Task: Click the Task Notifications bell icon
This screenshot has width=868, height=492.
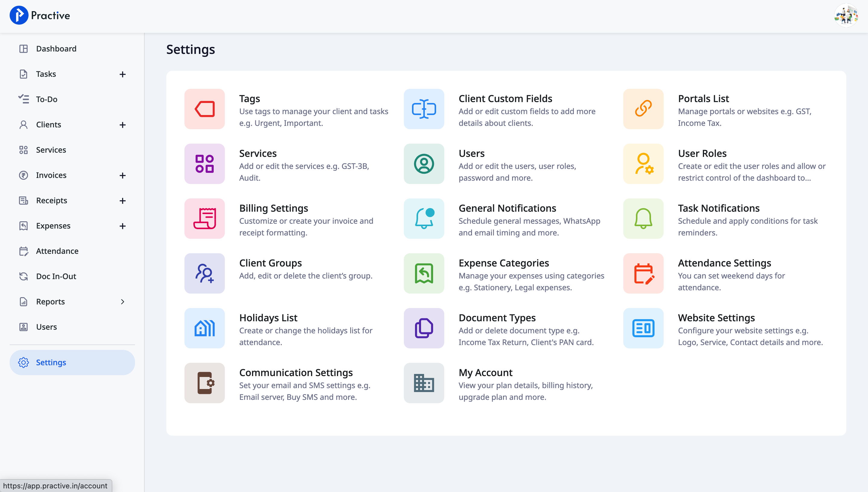Action: pos(643,218)
